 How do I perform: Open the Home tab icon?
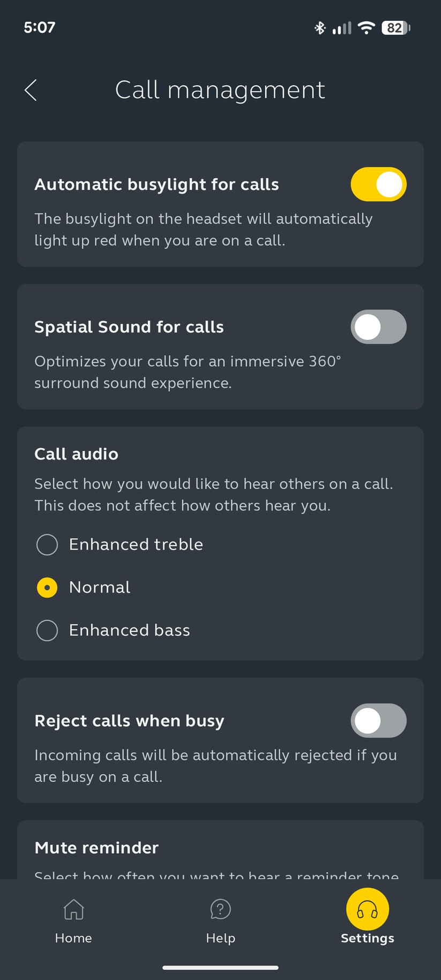click(73, 910)
